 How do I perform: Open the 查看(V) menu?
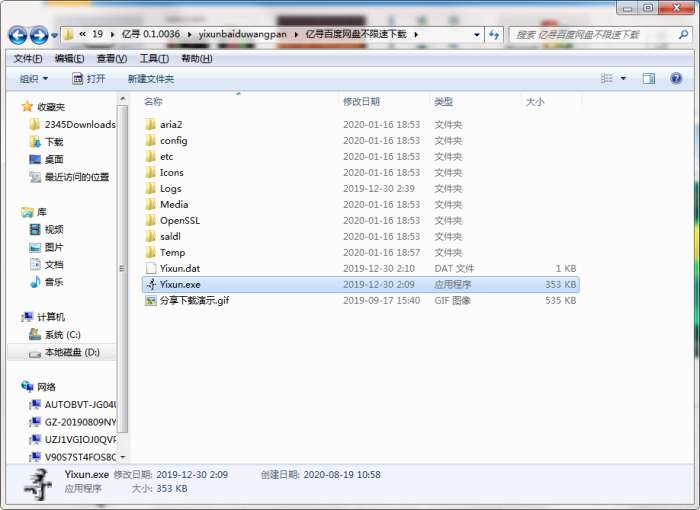(x=112, y=59)
